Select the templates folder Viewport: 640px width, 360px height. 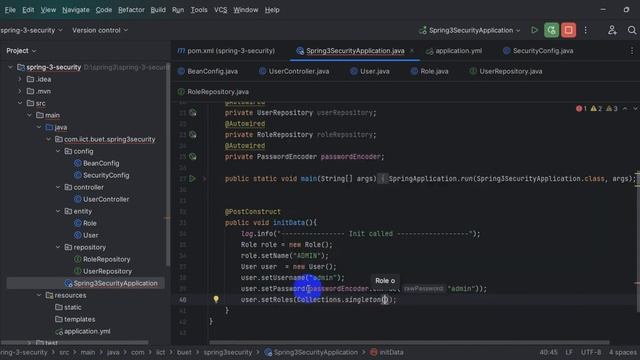pos(75,319)
